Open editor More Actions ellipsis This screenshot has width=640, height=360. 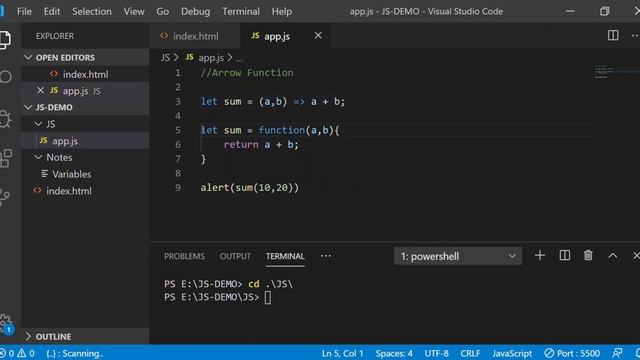click(635, 36)
